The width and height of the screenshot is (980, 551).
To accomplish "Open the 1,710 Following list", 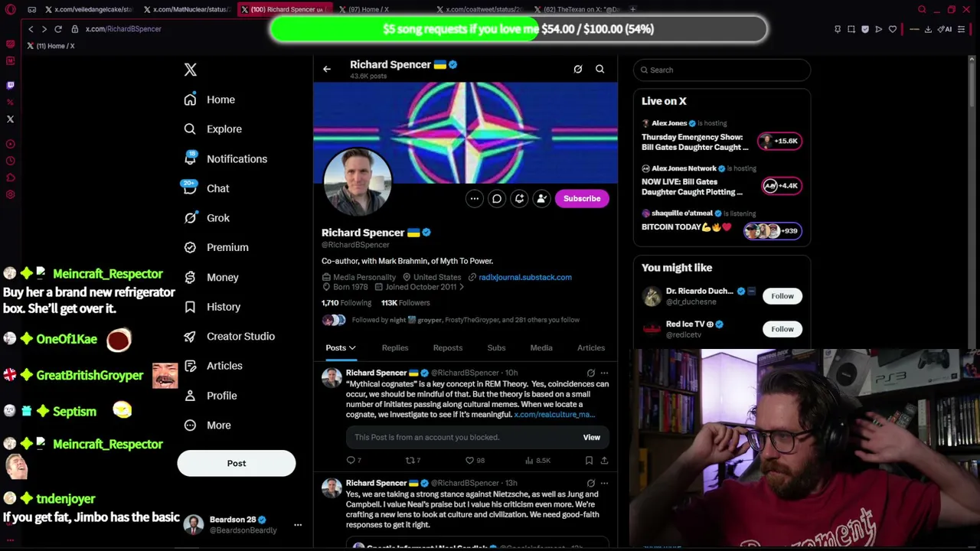I will (346, 303).
